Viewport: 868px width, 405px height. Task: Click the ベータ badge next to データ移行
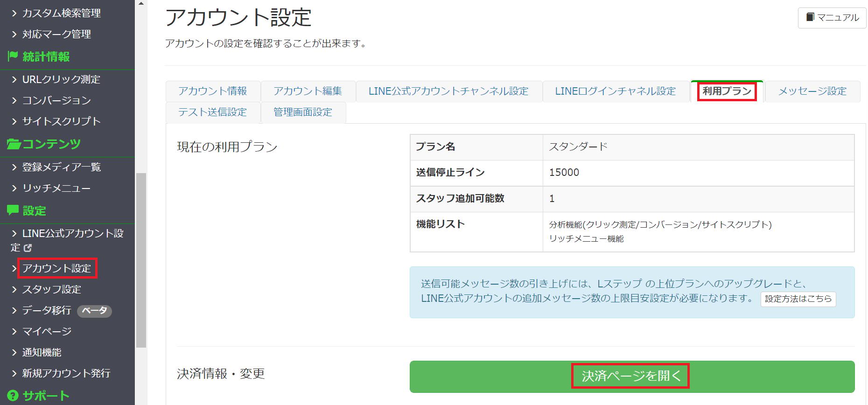click(94, 311)
